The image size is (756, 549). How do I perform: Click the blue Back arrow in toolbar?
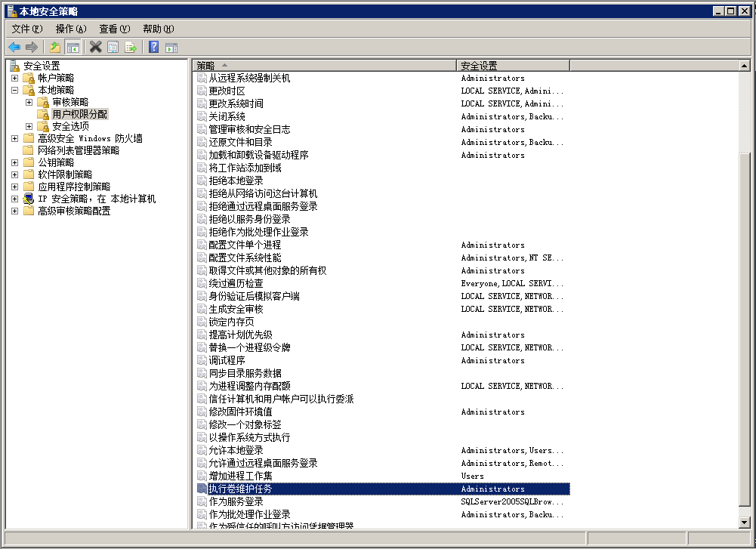tap(14, 48)
